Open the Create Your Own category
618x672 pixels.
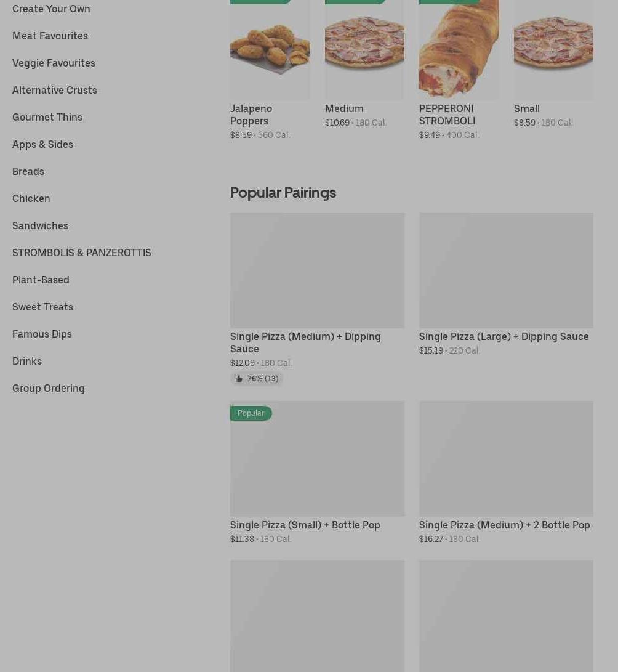[x=51, y=9]
